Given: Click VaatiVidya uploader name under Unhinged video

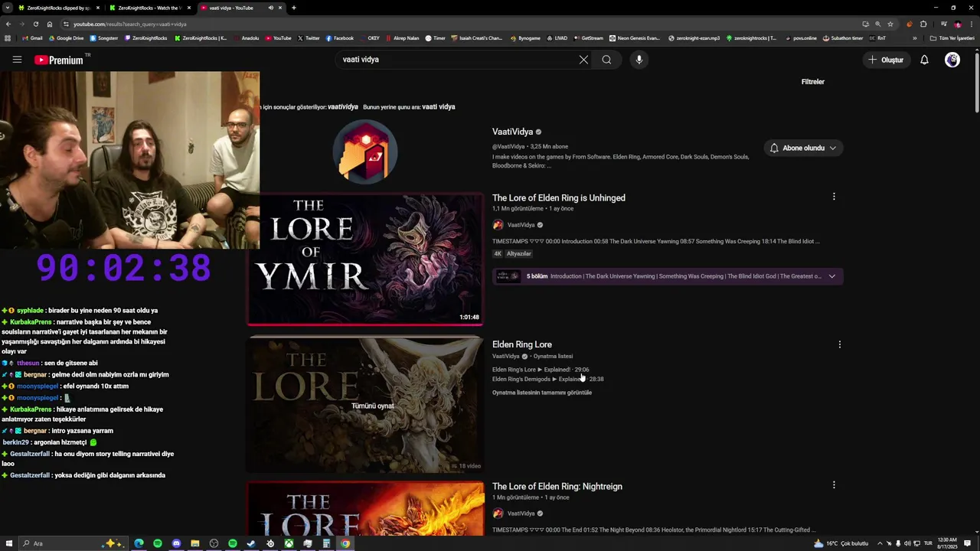Looking at the screenshot, I should click(521, 225).
